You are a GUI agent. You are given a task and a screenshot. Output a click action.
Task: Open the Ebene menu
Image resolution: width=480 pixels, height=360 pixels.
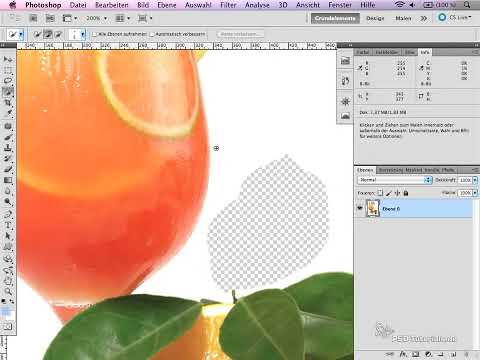point(167,5)
